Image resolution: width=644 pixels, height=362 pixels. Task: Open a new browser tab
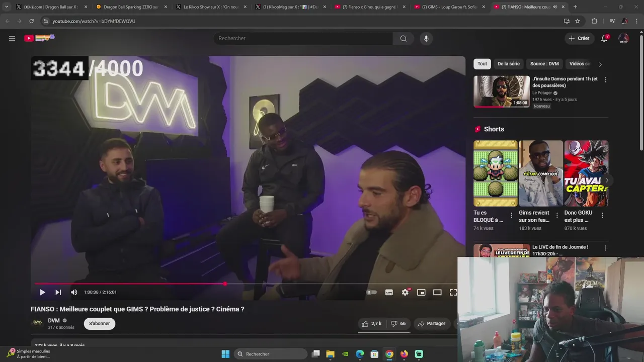click(575, 7)
